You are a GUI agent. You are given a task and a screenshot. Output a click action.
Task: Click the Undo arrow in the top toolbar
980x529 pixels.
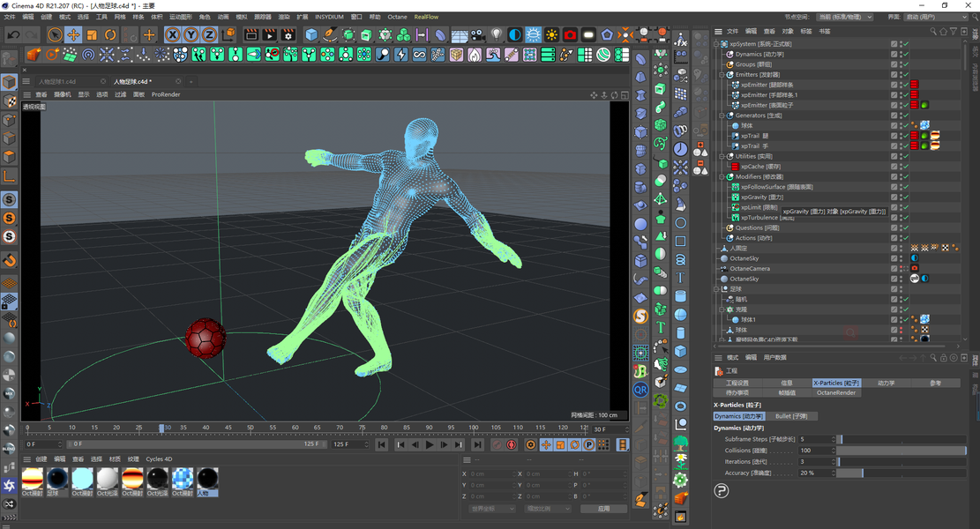click(x=13, y=35)
